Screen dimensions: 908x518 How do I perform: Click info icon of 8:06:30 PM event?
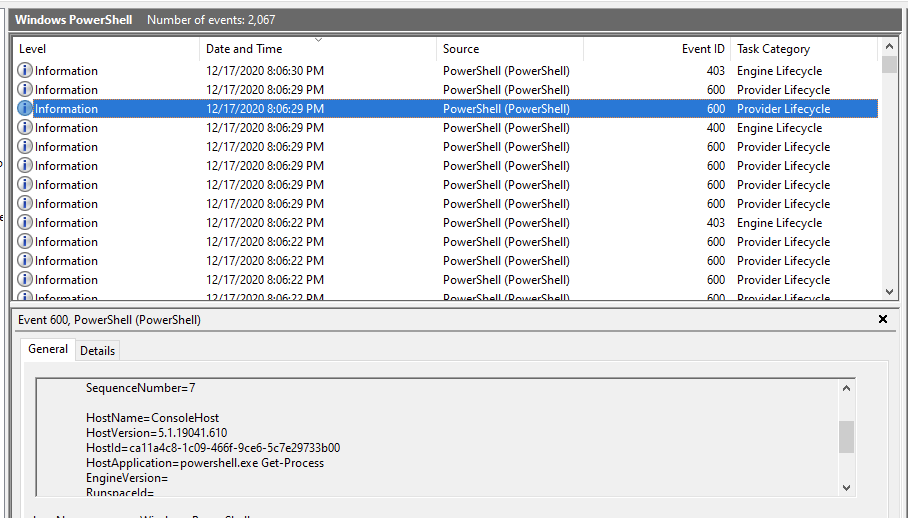pyautogui.click(x=24, y=71)
